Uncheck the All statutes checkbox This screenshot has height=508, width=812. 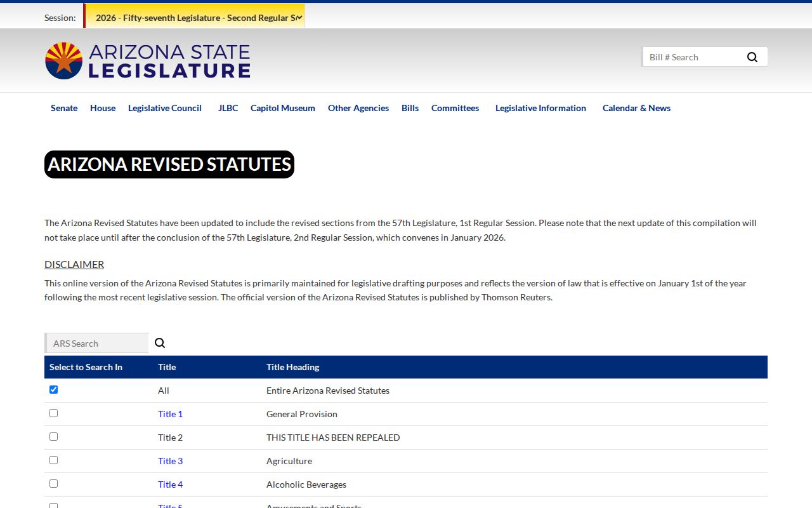(53, 389)
